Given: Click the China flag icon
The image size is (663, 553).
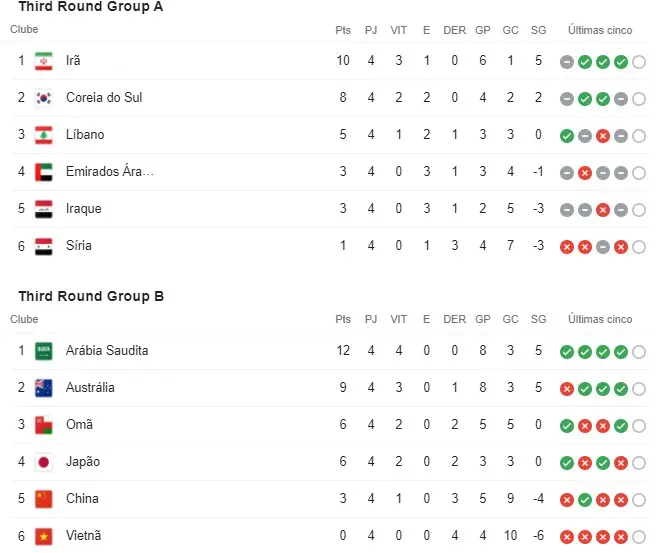Looking at the screenshot, I should [x=44, y=499].
